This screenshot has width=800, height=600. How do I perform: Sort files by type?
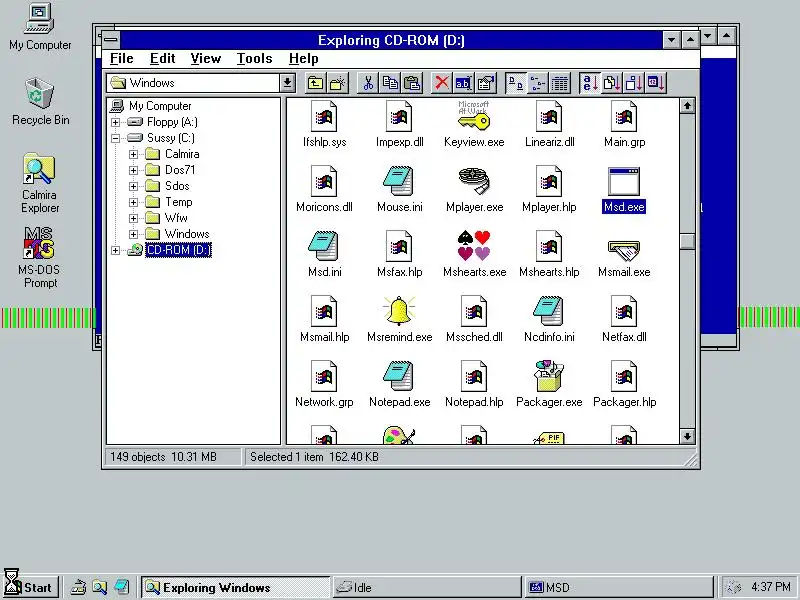[611, 83]
